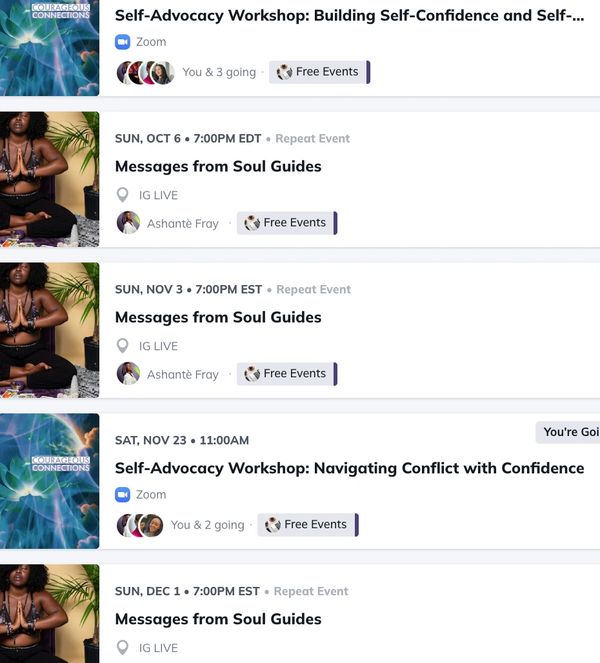Click Ashantè Fray's avatar in Oct 6 event

tap(128, 222)
